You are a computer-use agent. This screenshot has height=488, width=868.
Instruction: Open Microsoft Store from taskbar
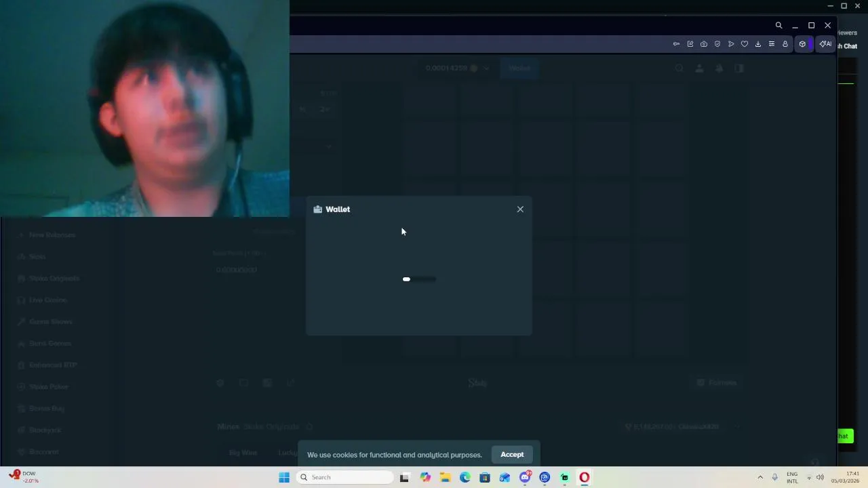pyautogui.click(x=485, y=477)
